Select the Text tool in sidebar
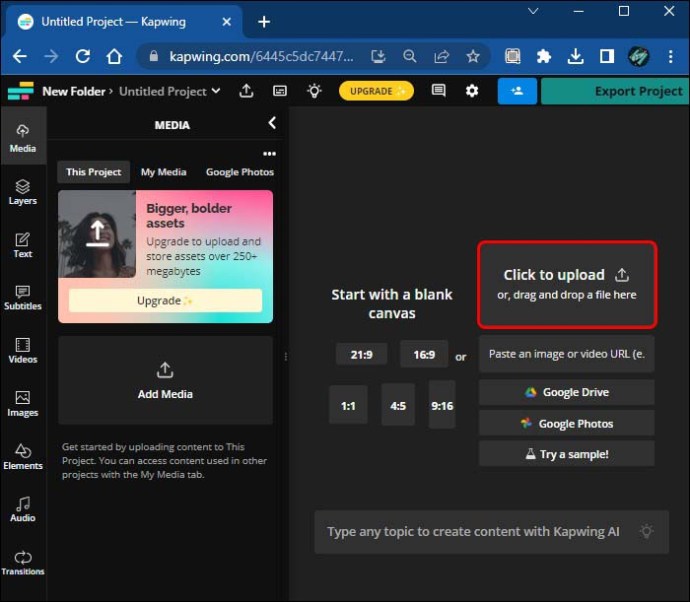Viewport: 690px width, 602px height. pyautogui.click(x=22, y=245)
